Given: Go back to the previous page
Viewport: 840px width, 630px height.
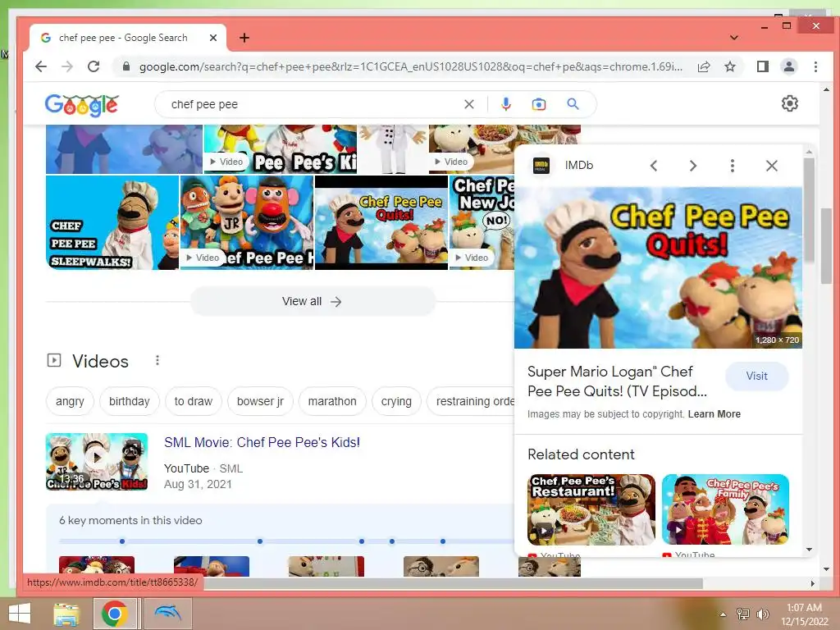Looking at the screenshot, I should [41, 66].
